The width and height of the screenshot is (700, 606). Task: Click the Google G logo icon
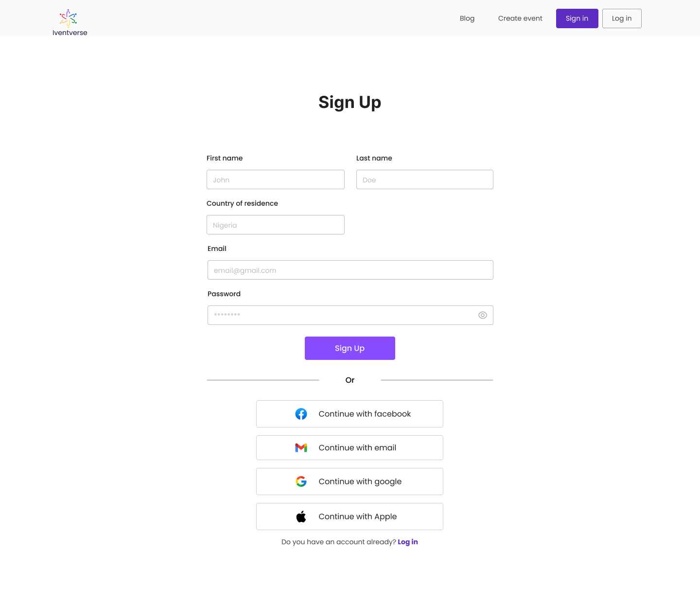tap(301, 481)
